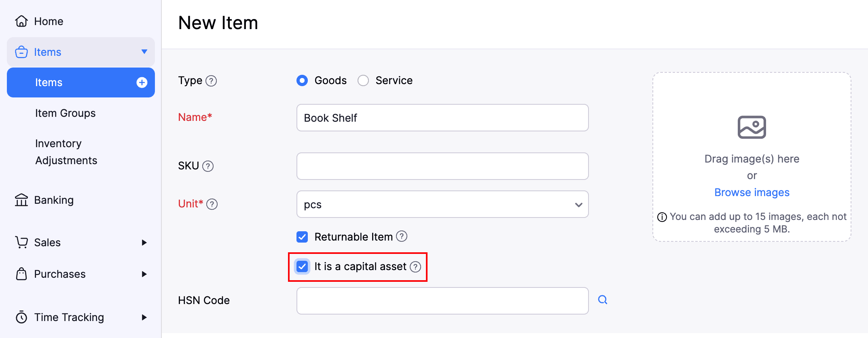Select the Service radio button
Viewport: 868px width, 338px height.
[363, 80]
